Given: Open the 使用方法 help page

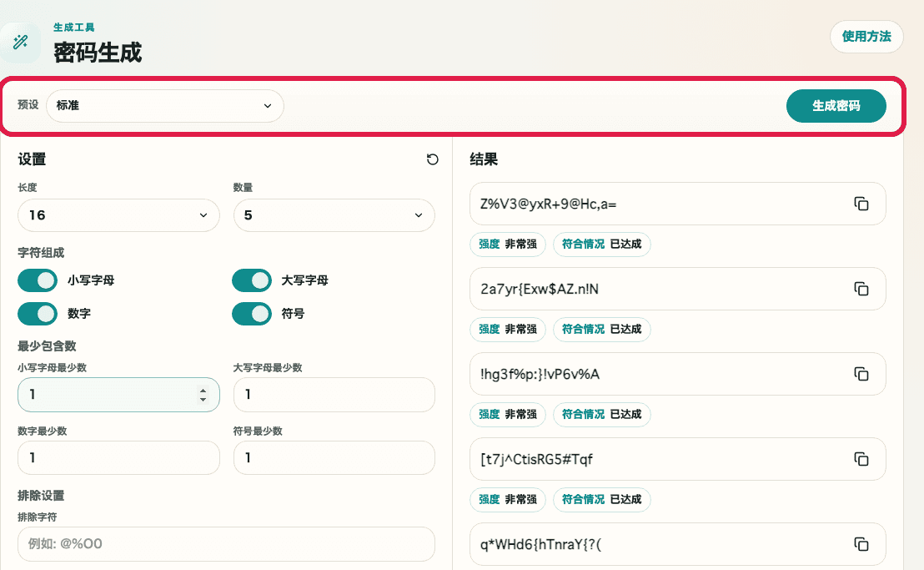Looking at the screenshot, I should click(866, 37).
